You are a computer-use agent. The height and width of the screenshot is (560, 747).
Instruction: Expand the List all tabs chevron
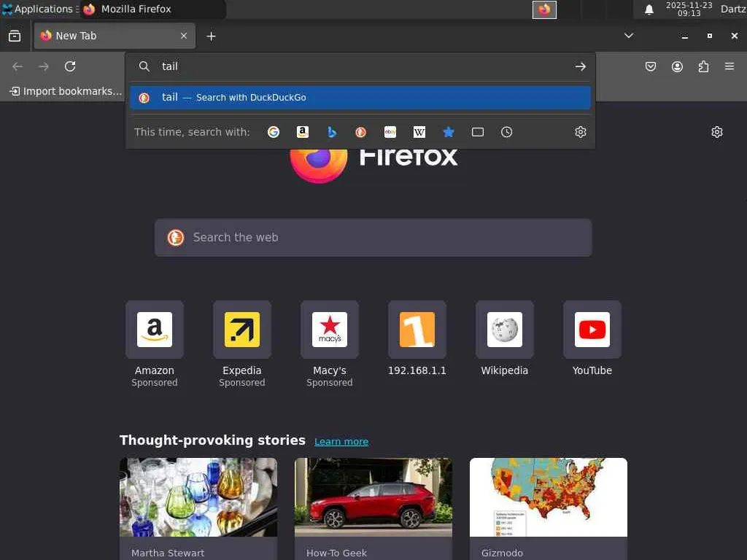point(629,36)
